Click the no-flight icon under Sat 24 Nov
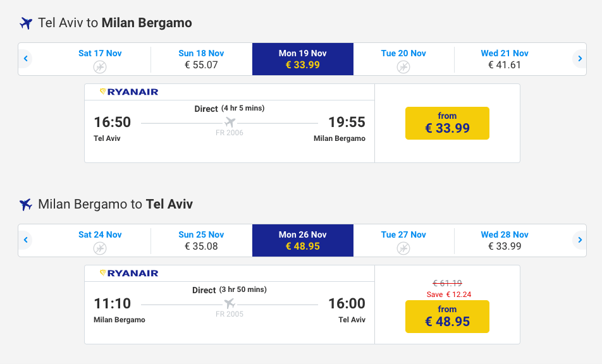Image resolution: width=602 pixels, height=364 pixels. (x=100, y=248)
